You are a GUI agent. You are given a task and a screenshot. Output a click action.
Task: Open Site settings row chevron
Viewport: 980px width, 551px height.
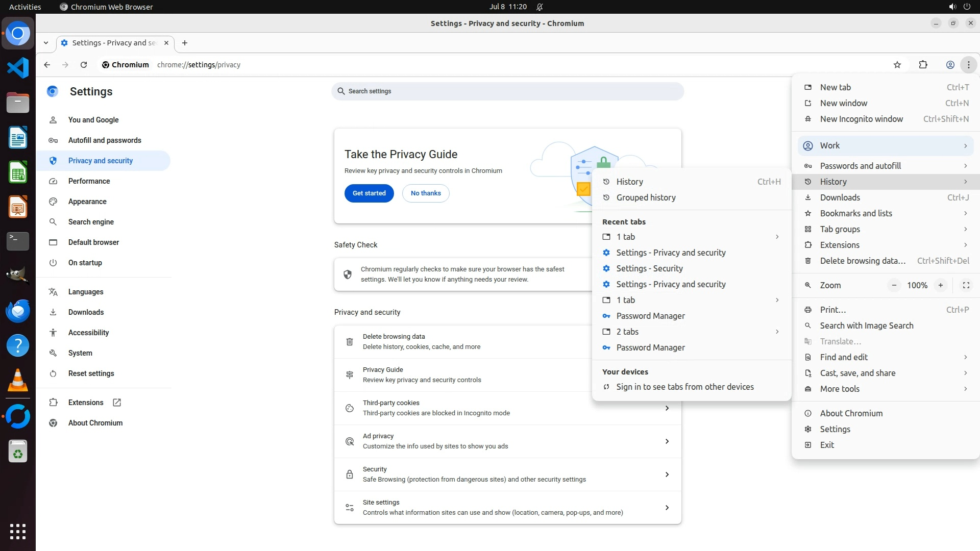667,508
